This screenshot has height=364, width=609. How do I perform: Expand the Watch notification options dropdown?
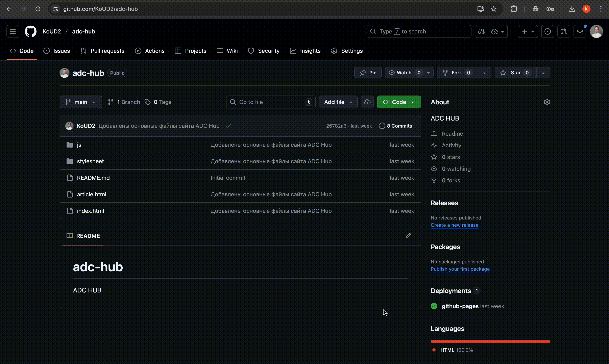coord(428,73)
